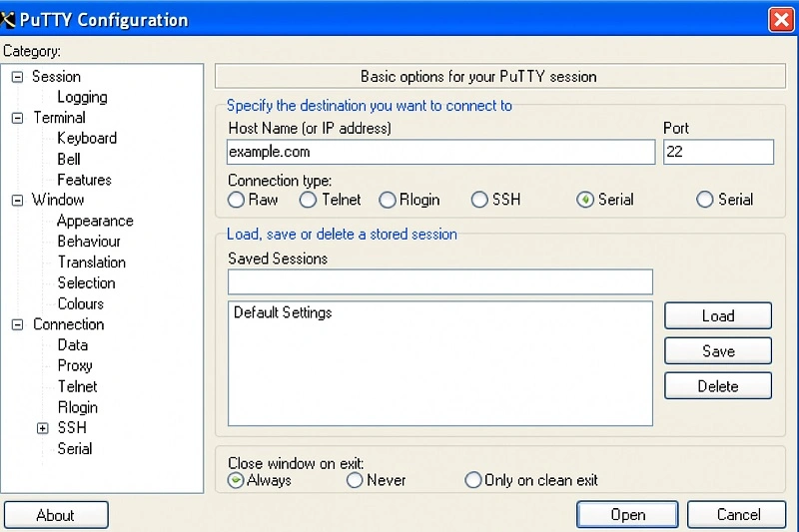The width and height of the screenshot is (799, 532).
Task: Click the Open button
Action: click(627, 515)
